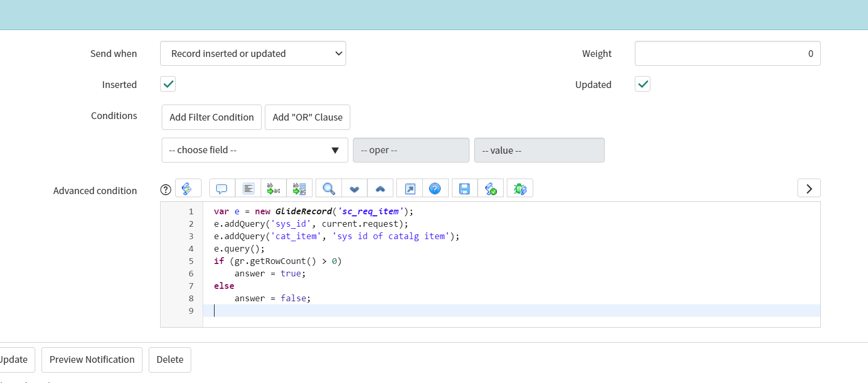Click the format code icon
The image size is (868, 383).
pyautogui.click(x=248, y=189)
